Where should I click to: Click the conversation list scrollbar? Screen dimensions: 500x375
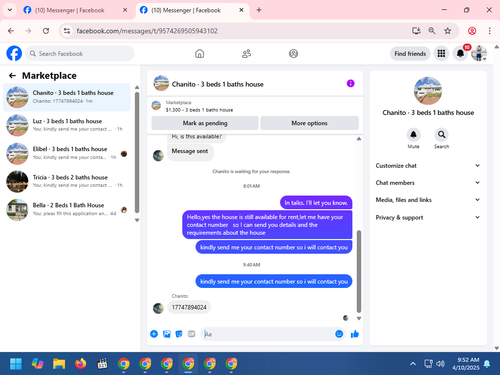click(137, 152)
